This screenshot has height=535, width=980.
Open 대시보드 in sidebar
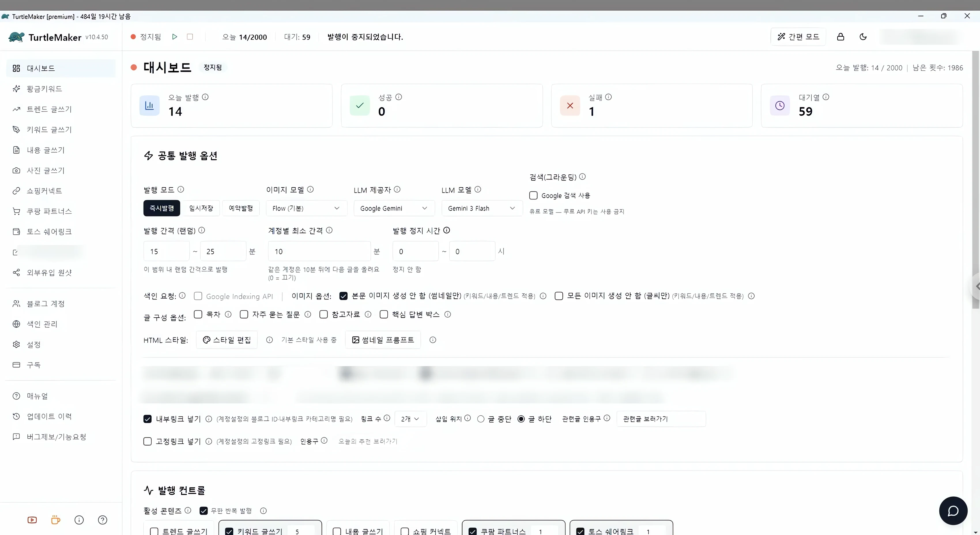[61, 68]
